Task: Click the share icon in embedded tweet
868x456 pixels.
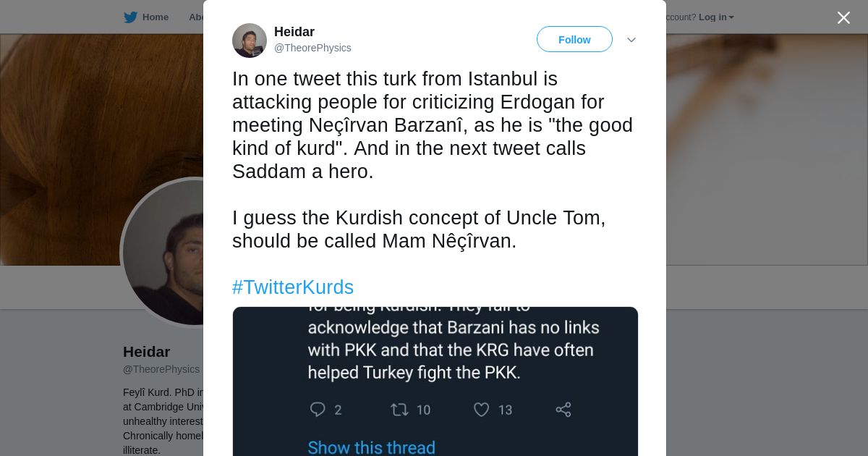Action: pyautogui.click(x=563, y=410)
